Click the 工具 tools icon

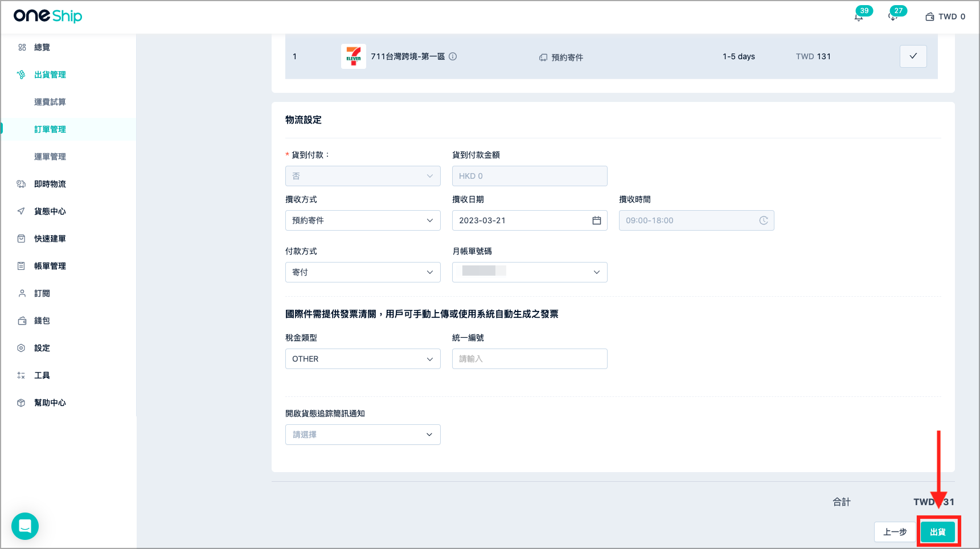pyautogui.click(x=21, y=375)
